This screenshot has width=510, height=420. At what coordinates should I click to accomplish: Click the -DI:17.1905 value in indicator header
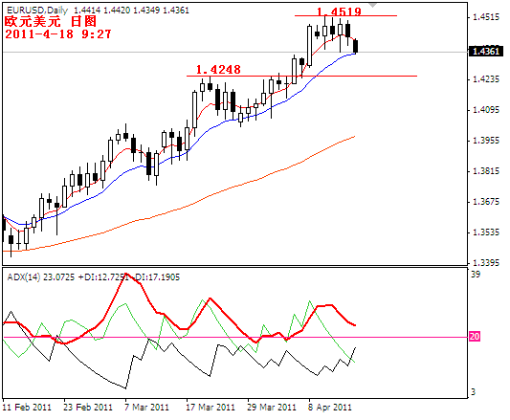tap(157, 277)
